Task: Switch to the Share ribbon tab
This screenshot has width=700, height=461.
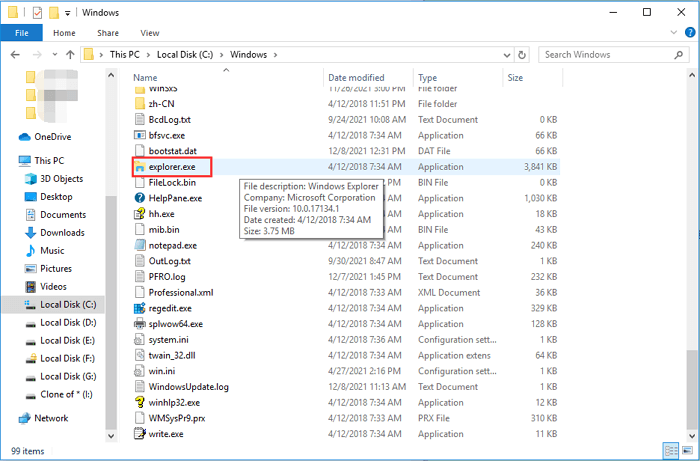Action: [x=108, y=33]
